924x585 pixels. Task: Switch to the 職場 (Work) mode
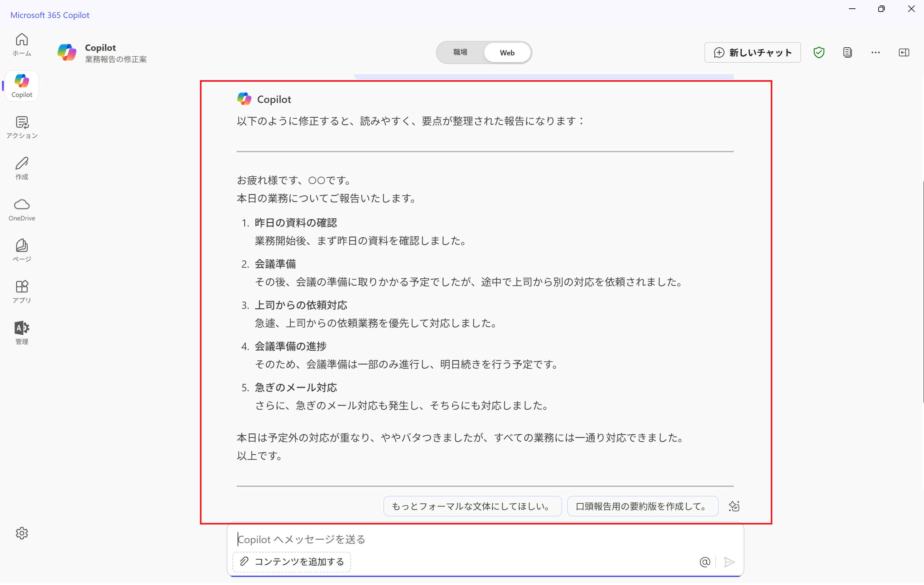click(x=460, y=52)
